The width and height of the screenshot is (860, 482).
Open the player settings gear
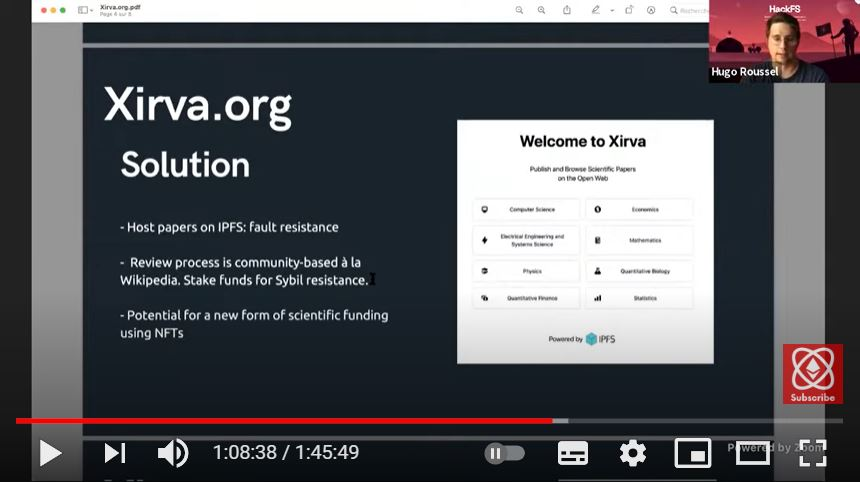632,453
